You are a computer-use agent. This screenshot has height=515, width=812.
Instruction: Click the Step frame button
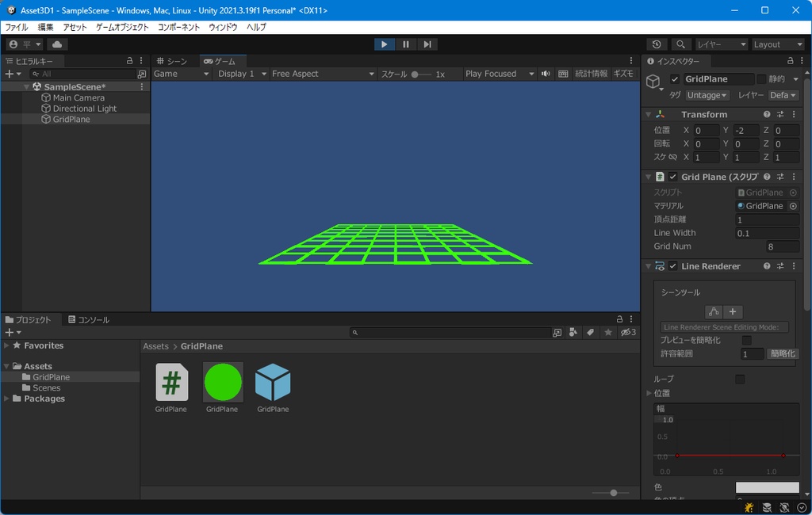click(x=427, y=44)
